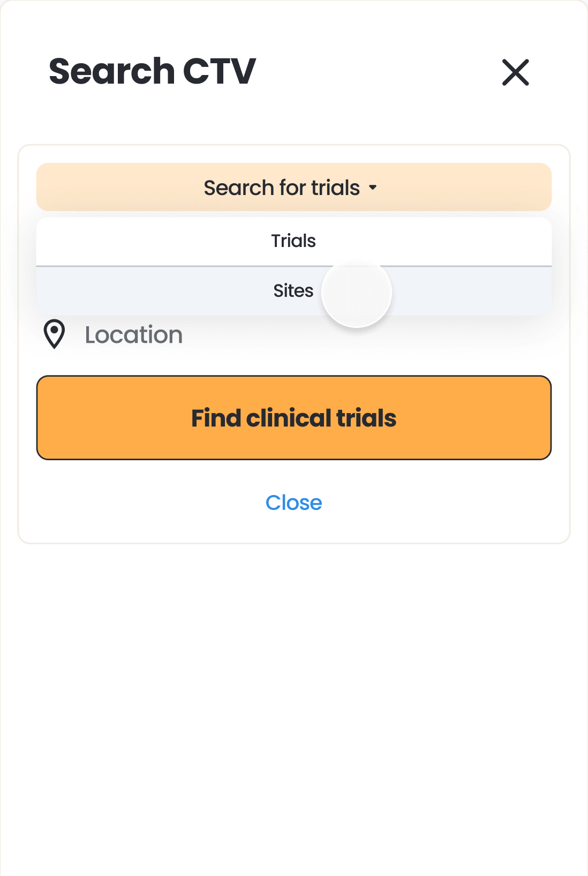
Task: Tap the map marker next to Location
Action: tap(54, 334)
